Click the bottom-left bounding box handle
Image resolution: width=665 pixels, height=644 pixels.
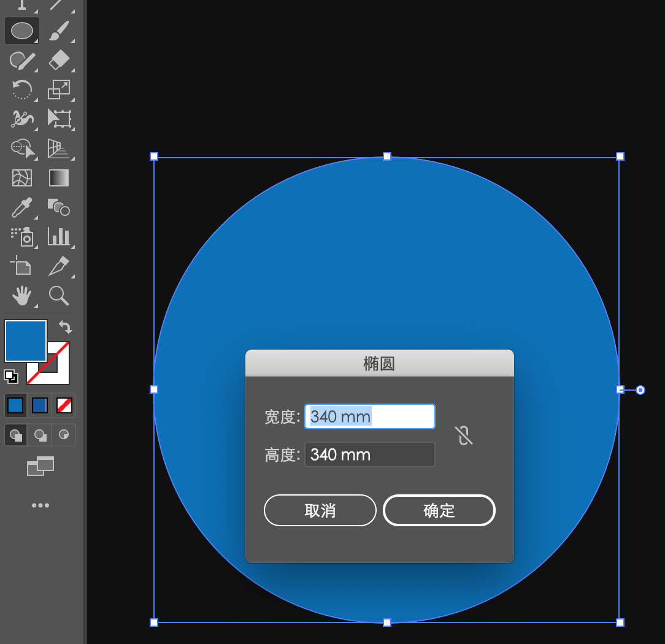click(154, 623)
